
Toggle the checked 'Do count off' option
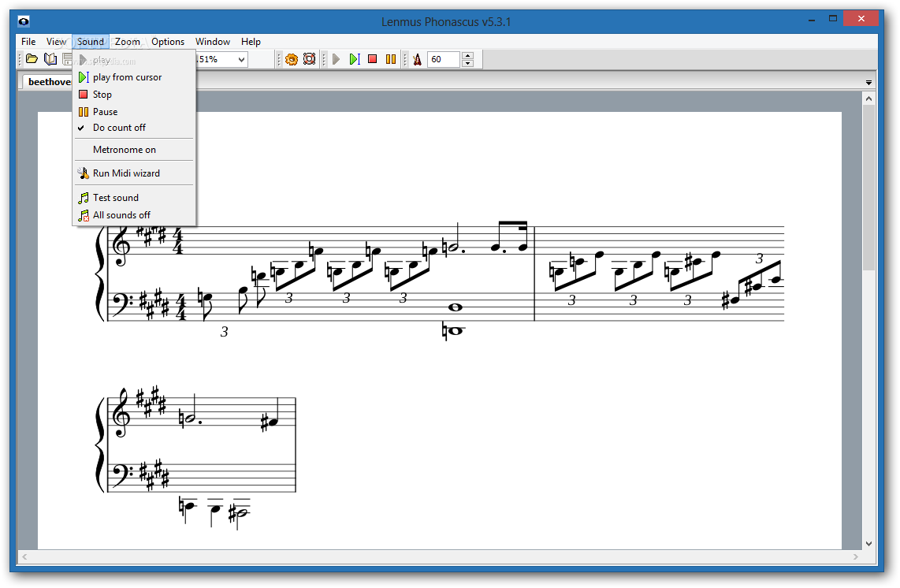click(x=134, y=128)
